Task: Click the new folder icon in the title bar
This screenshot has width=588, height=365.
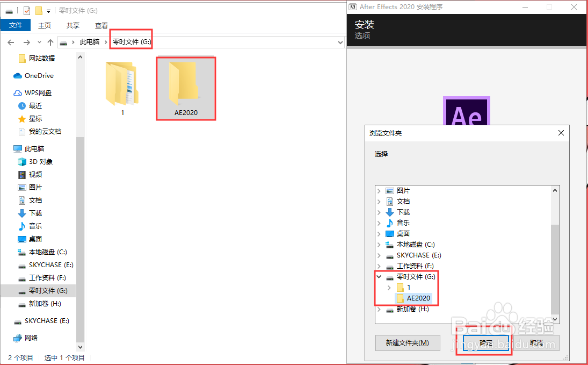Action: (39, 10)
